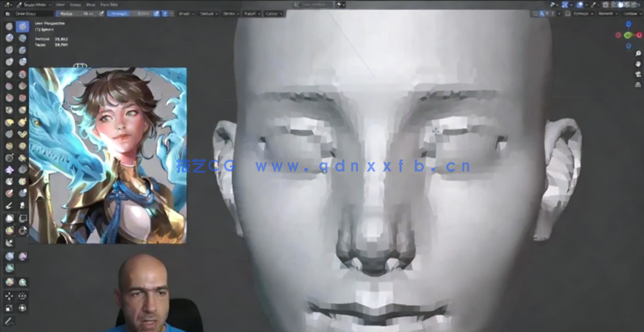Select the Annotate tool at the toolbar's end

(x=9, y=320)
